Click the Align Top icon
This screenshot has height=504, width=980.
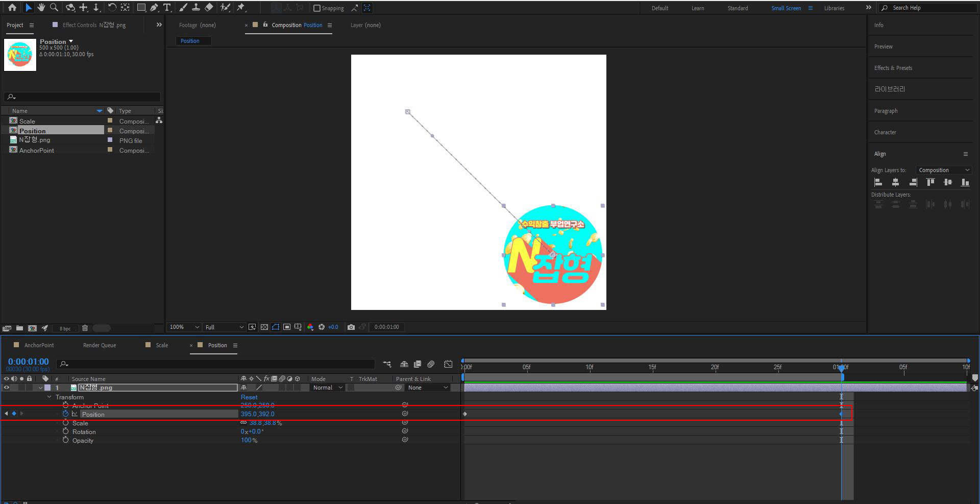(930, 182)
